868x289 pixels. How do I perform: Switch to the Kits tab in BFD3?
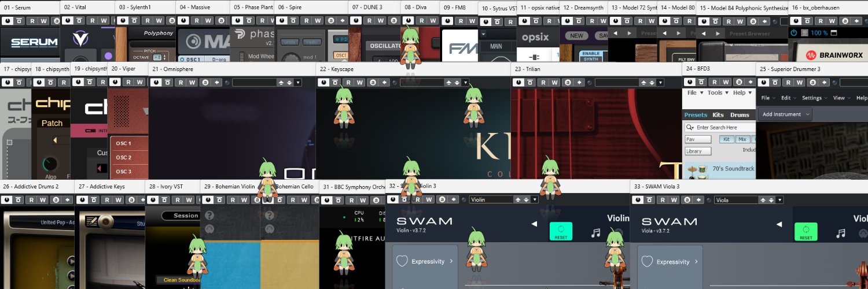click(x=718, y=114)
